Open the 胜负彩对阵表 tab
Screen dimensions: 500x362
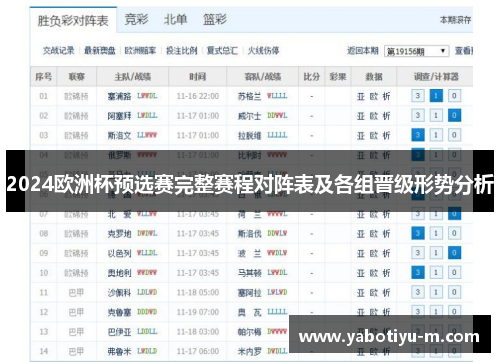click(73, 21)
